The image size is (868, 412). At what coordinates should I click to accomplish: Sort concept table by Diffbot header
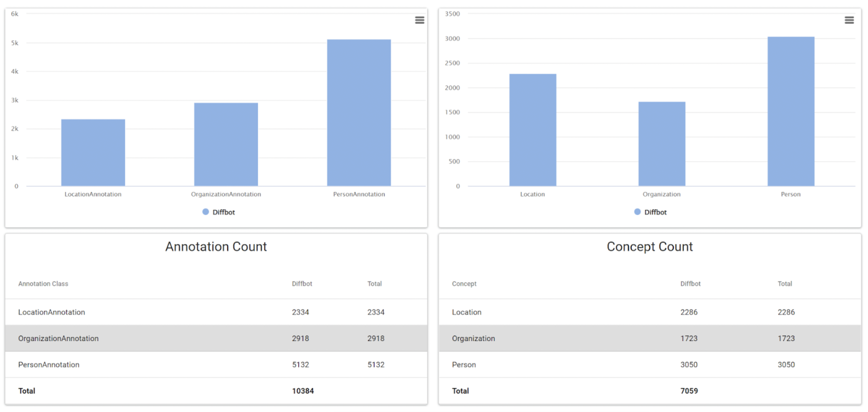point(690,284)
